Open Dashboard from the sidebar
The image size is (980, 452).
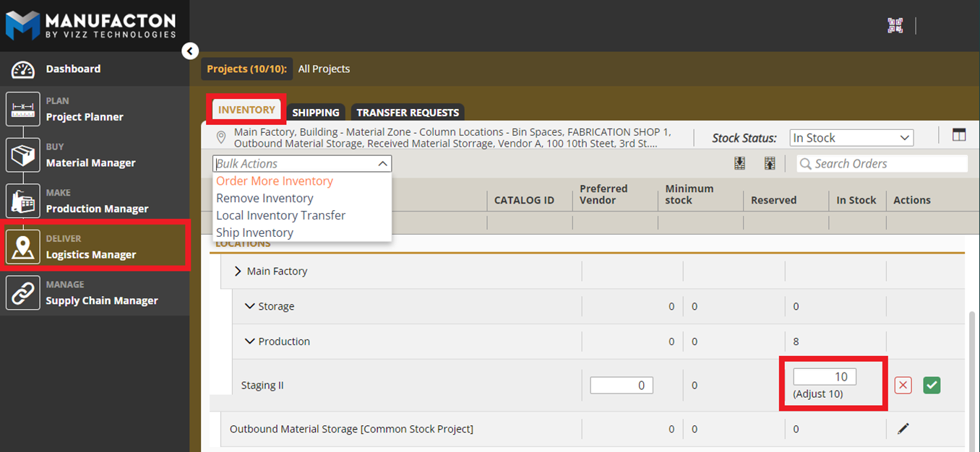[x=95, y=69]
